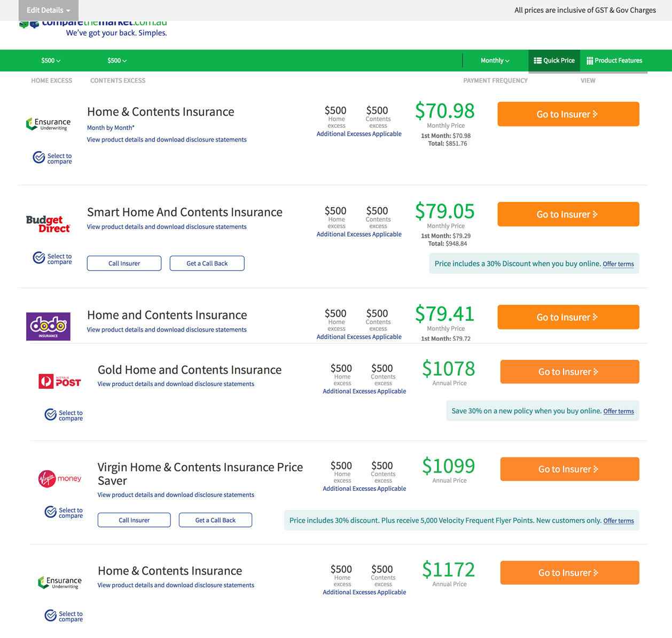This screenshot has width=672, height=638.
Task: Click the Dodo Insurance logo
Action: pyautogui.click(x=48, y=326)
